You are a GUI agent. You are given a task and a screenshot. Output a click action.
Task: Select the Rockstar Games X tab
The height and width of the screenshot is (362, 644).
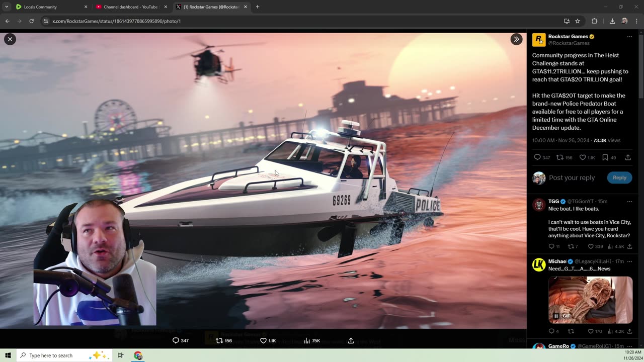coord(211,7)
